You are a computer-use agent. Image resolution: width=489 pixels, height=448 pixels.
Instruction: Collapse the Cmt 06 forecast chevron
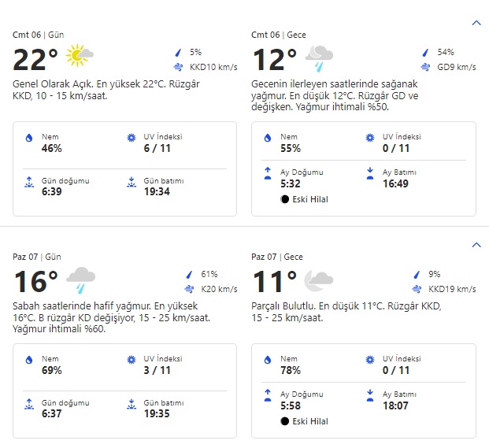tap(476, 23)
